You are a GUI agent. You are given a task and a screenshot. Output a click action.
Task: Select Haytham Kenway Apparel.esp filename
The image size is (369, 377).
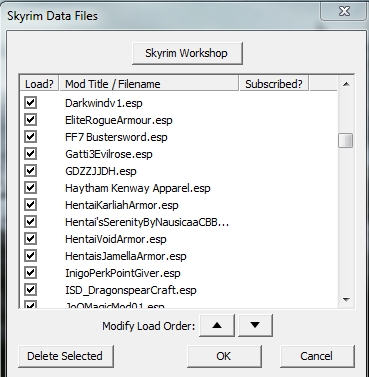138,188
